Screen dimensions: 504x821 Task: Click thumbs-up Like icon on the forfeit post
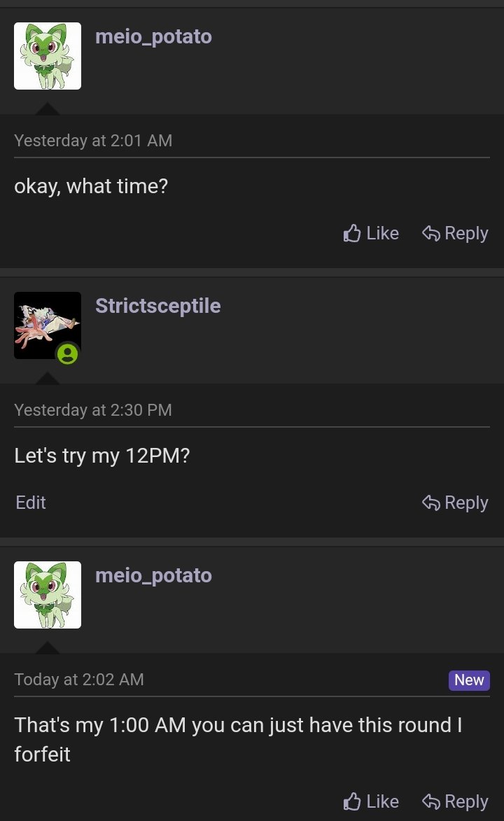(352, 801)
